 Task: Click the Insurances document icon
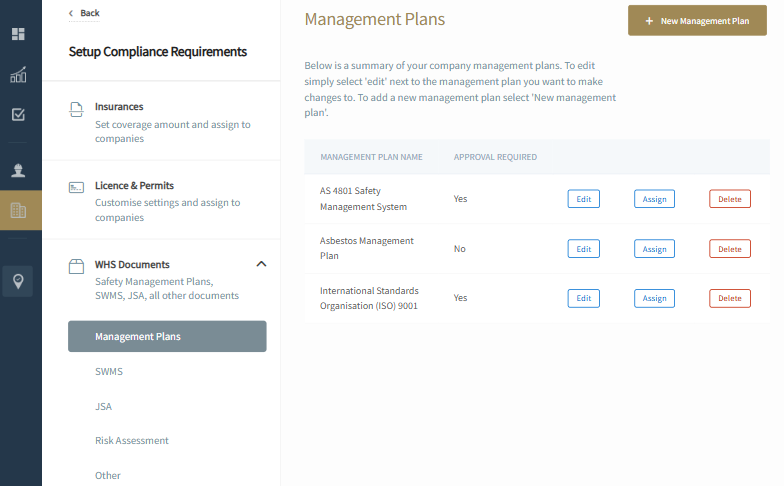[x=76, y=110]
